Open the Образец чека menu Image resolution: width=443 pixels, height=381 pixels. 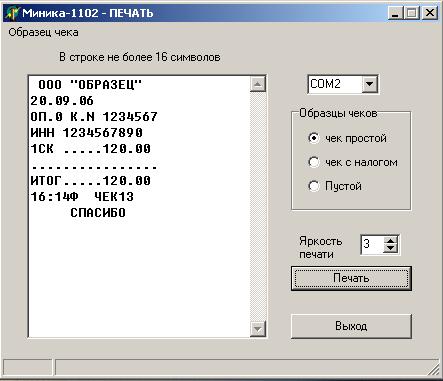pos(43,32)
